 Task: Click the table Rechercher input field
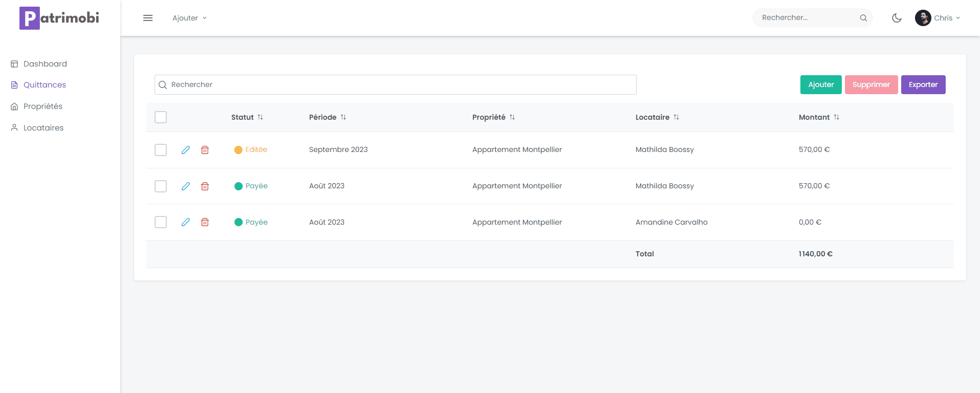pyautogui.click(x=395, y=84)
